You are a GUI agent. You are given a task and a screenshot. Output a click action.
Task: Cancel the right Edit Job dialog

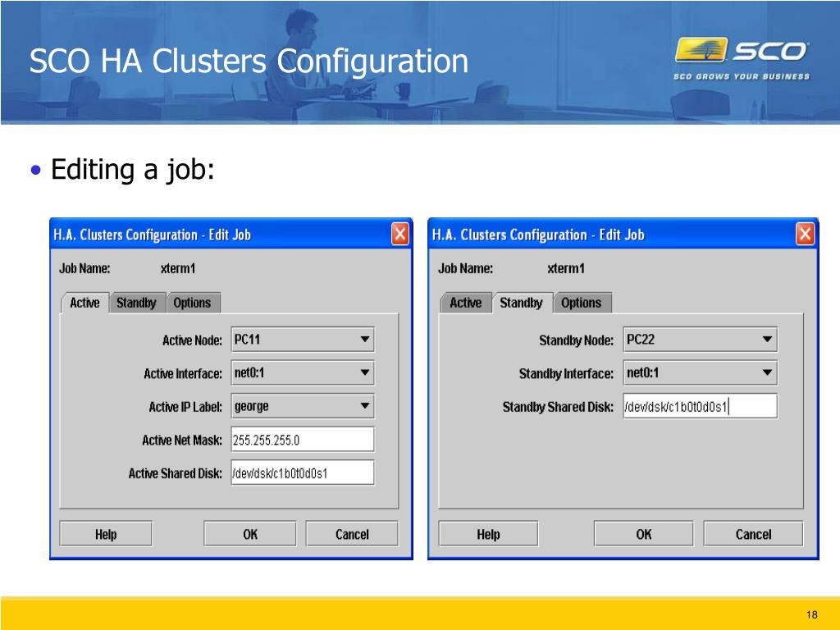[x=753, y=533]
